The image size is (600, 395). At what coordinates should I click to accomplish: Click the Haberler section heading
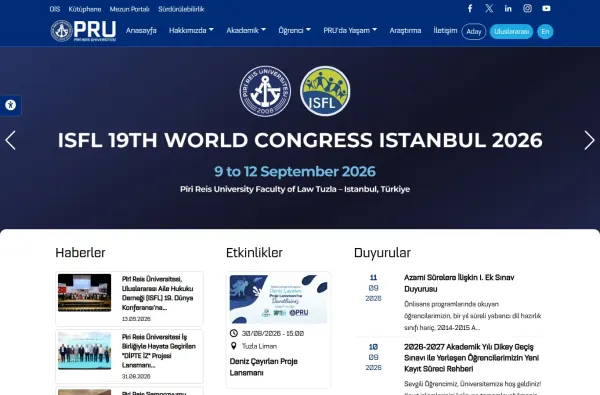click(x=80, y=253)
